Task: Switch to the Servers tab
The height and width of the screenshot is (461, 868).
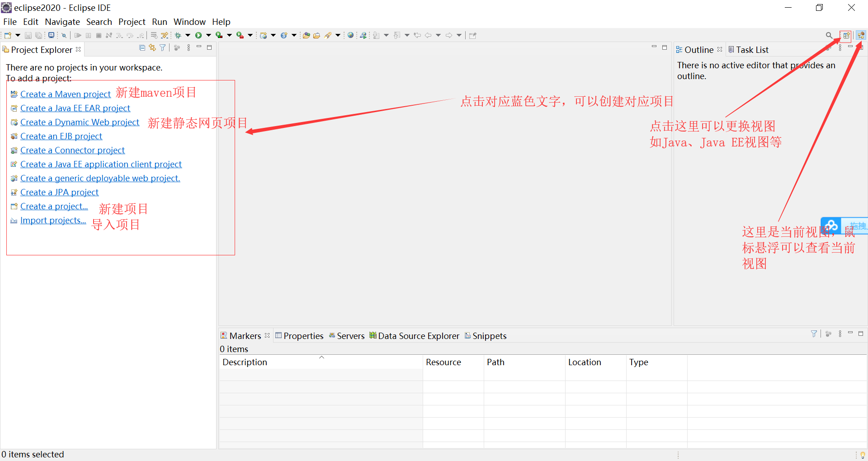Action: 350,335
